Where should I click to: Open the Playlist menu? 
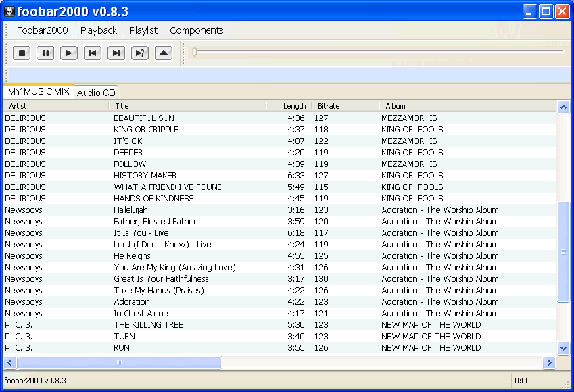point(143,30)
